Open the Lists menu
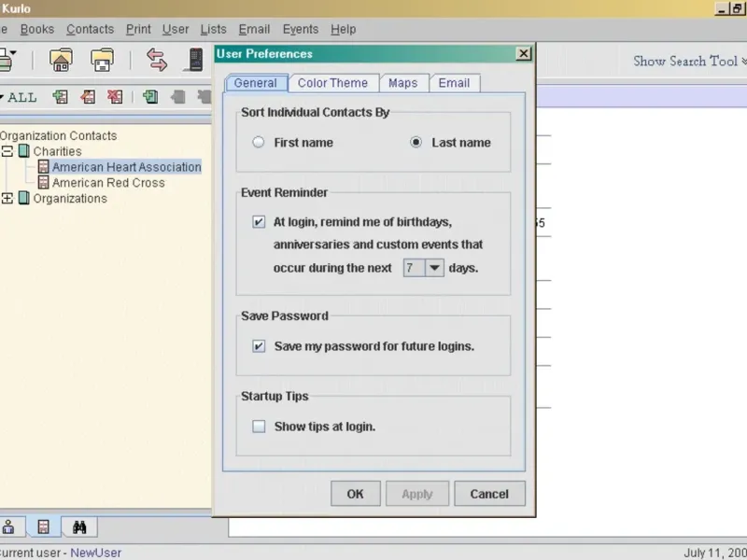747x560 pixels. (214, 30)
